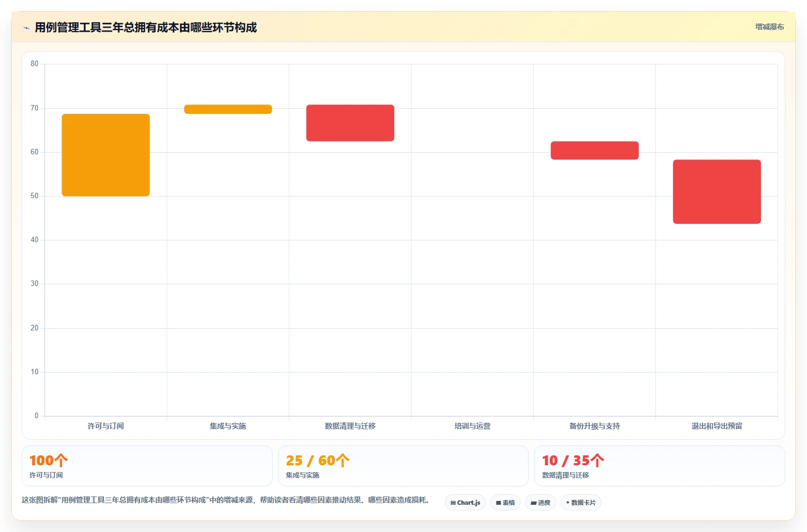Click the lightning icon beside the chart title
Image resolution: width=807 pixels, height=532 pixels.
click(x=26, y=28)
